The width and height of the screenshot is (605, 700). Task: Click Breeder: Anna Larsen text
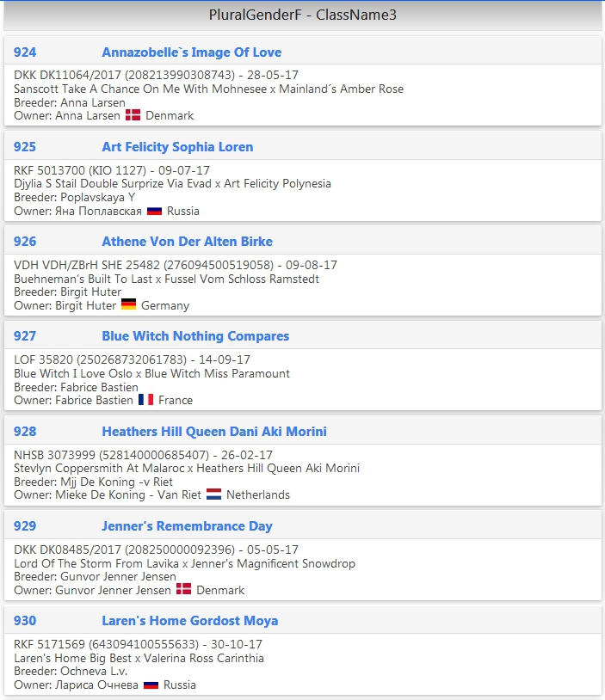[x=70, y=102]
